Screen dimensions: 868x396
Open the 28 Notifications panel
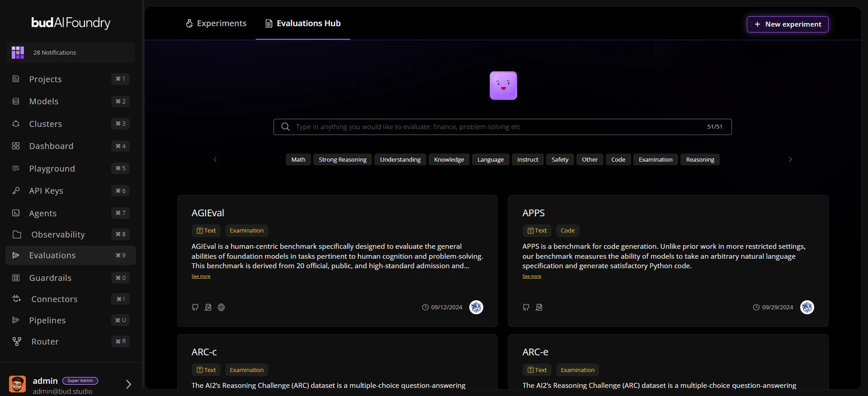(71, 52)
